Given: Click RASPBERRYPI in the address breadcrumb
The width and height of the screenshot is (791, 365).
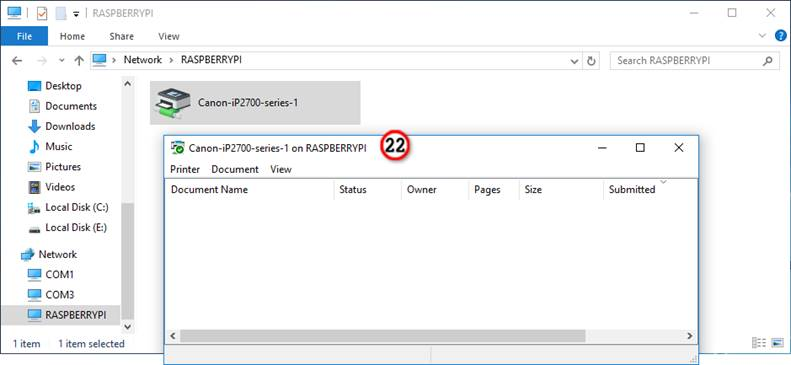Looking at the screenshot, I should click(211, 60).
